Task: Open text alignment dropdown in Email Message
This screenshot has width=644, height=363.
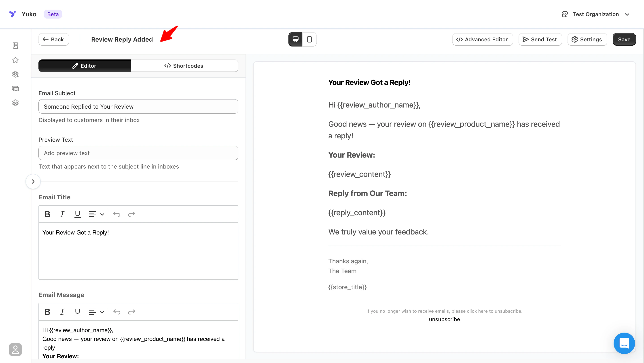Action: [x=96, y=312]
